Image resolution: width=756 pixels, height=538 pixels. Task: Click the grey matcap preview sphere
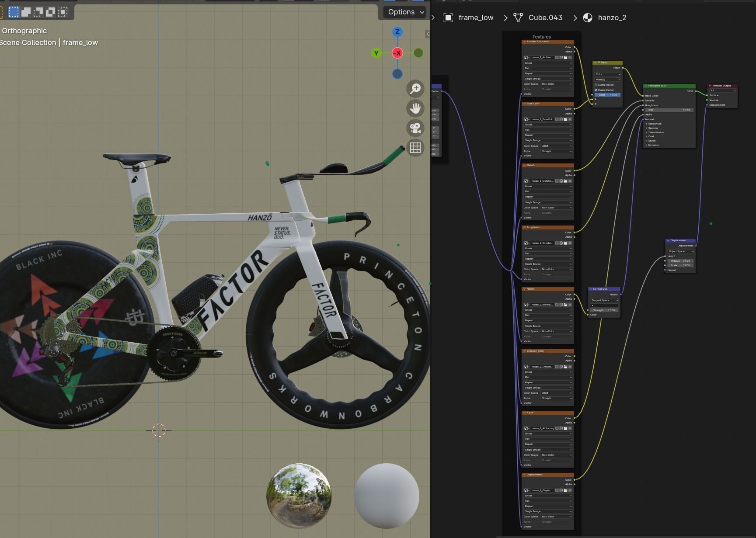(387, 496)
